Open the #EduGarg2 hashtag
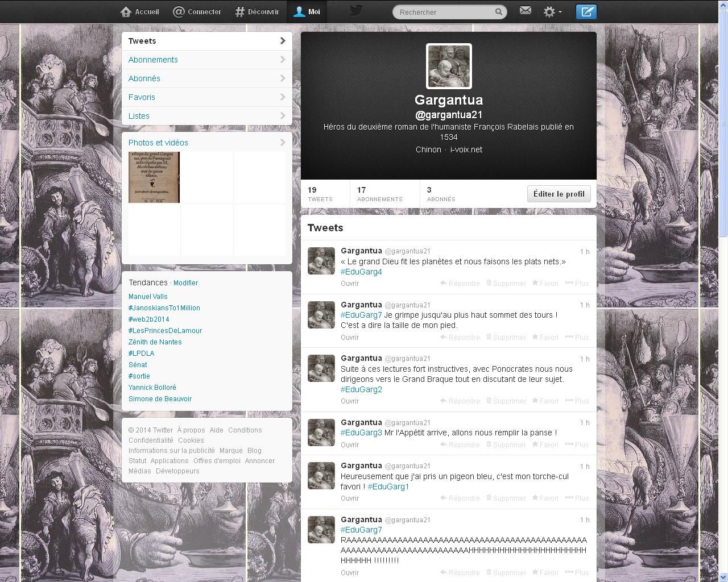This screenshot has height=582, width=728. [x=361, y=389]
